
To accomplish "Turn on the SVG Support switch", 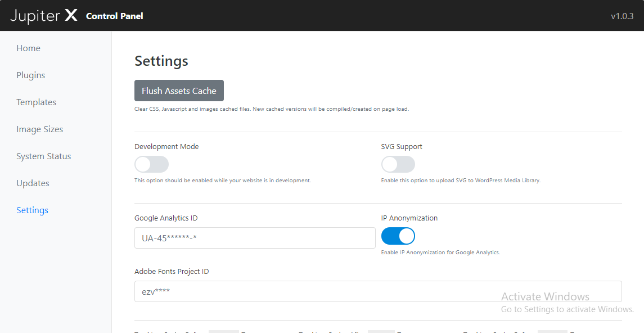I will pos(398,164).
